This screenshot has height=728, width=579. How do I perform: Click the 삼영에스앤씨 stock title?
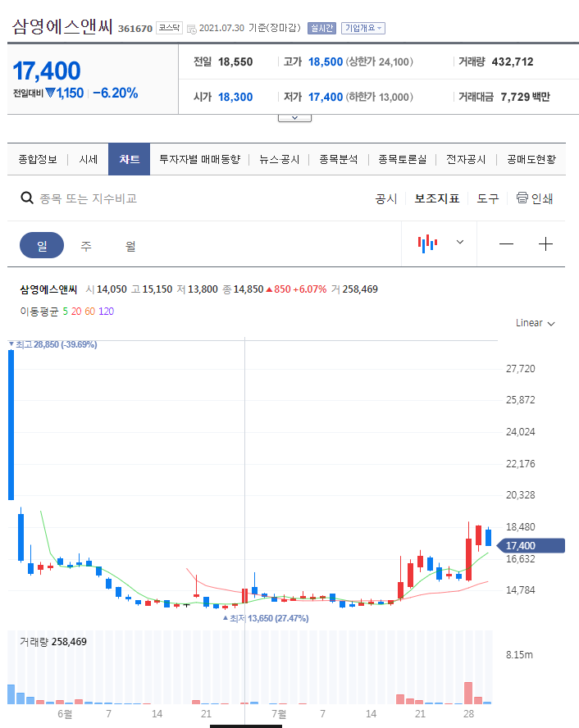click(62, 26)
